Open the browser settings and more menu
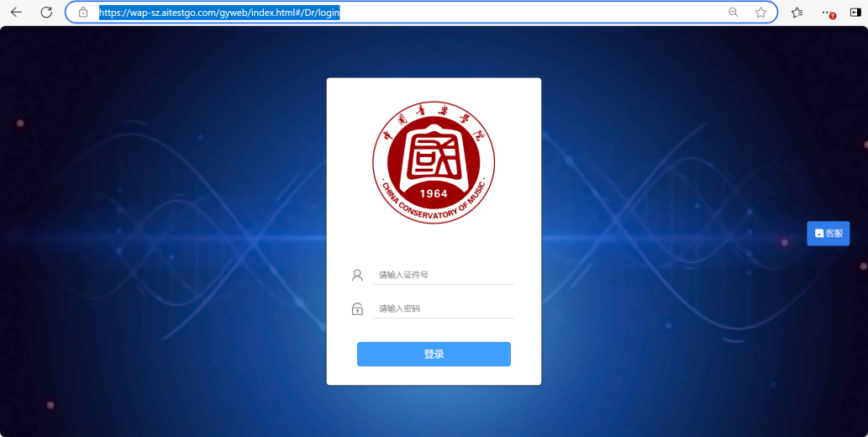 [828, 12]
